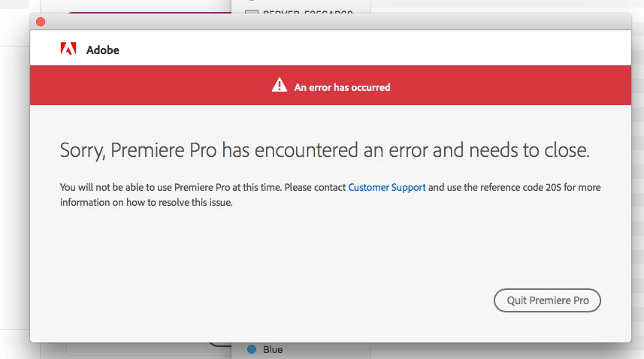Click the 'An error has occurred' banner text

pyautogui.click(x=342, y=87)
